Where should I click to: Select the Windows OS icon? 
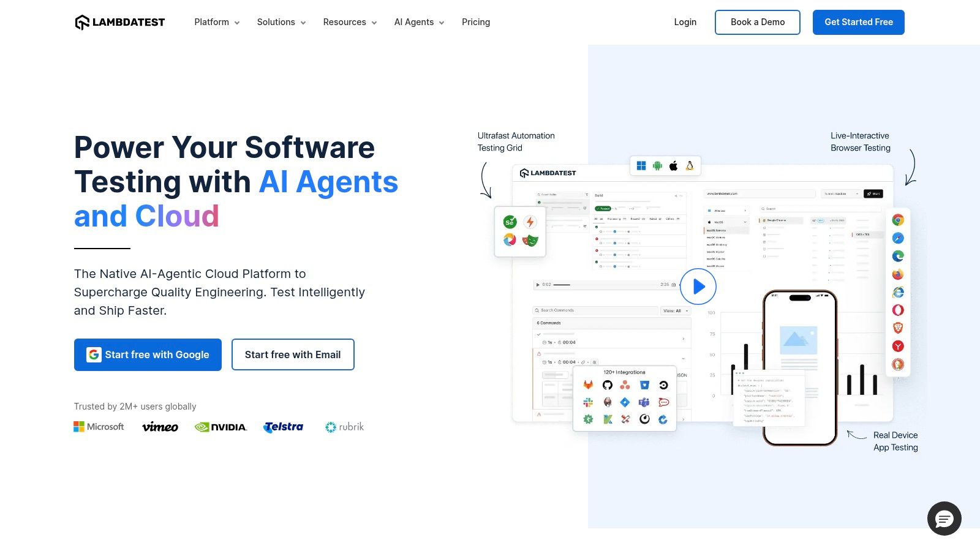641,166
